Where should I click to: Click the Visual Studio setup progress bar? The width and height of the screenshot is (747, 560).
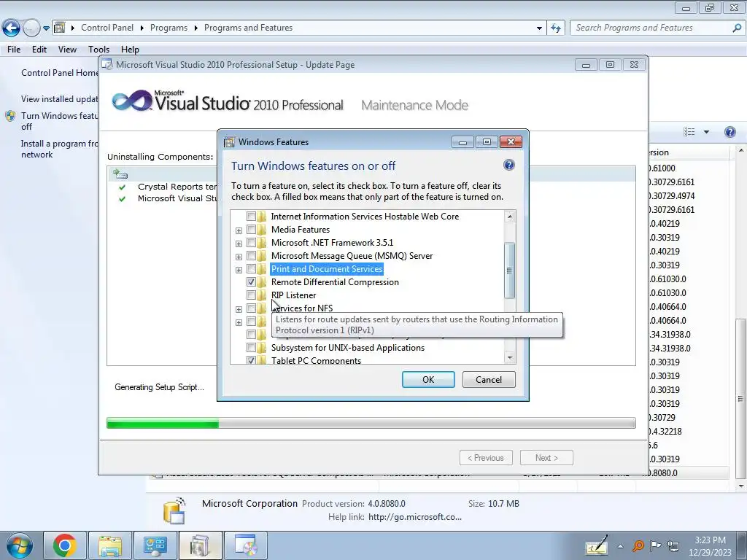[371, 423]
